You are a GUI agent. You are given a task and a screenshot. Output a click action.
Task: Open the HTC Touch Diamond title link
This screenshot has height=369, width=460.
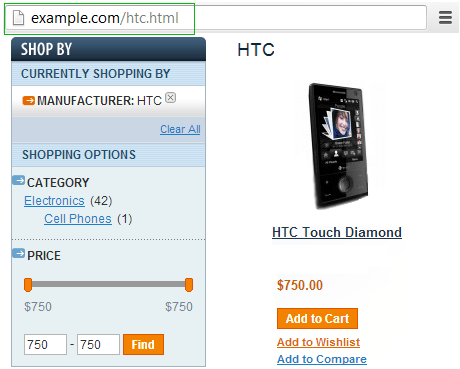pos(337,232)
